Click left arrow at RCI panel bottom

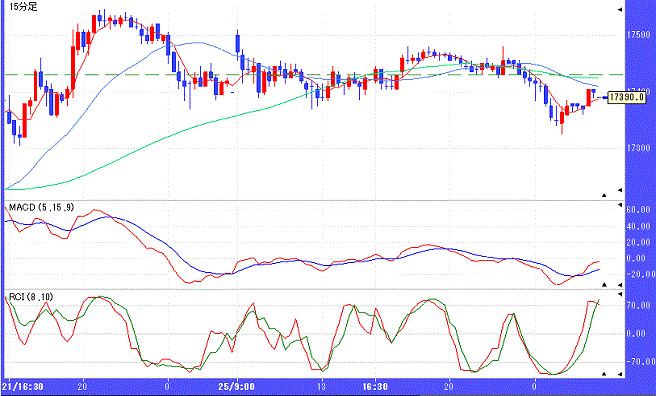(x=620, y=374)
